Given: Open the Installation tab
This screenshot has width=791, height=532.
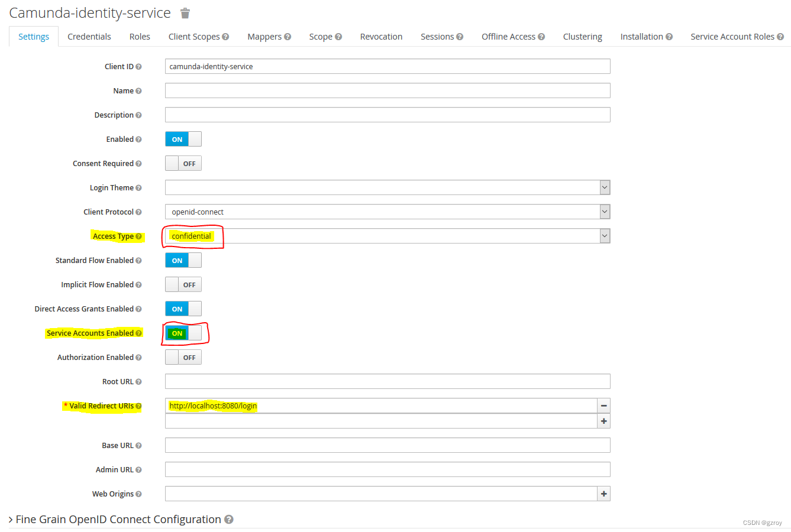Looking at the screenshot, I should [x=646, y=37].
